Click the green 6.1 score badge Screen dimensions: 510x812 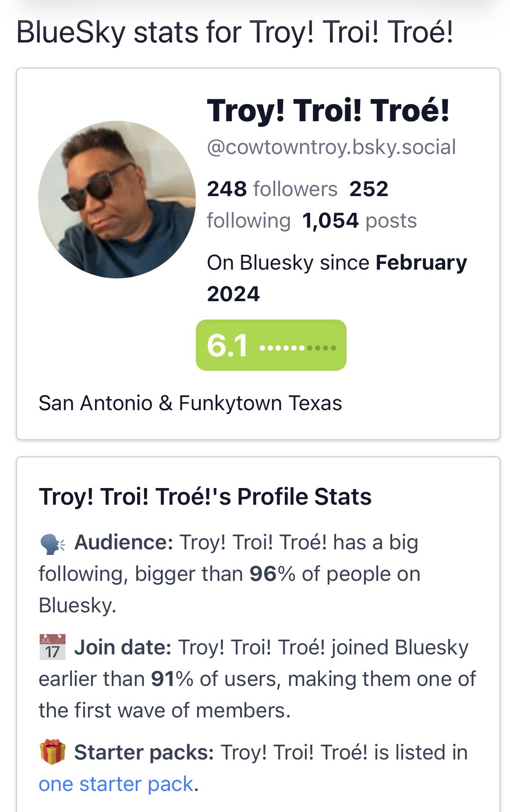pos(271,345)
